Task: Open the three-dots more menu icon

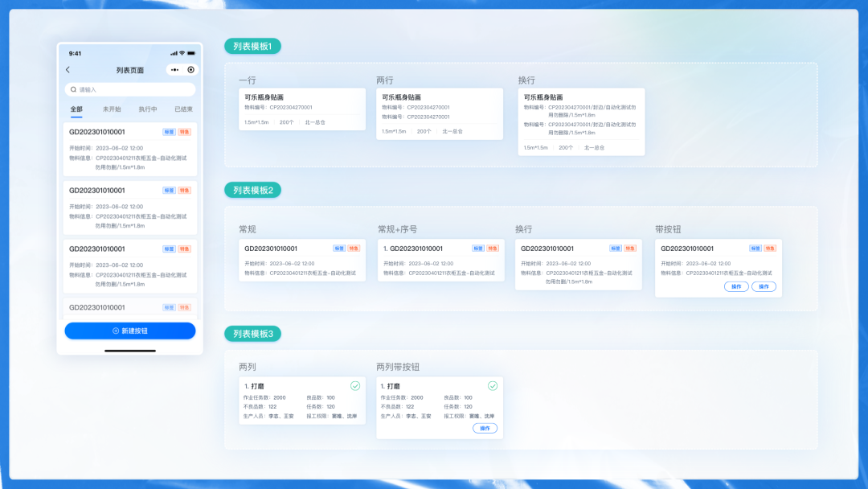Action: pyautogui.click(x=175, y=70)
